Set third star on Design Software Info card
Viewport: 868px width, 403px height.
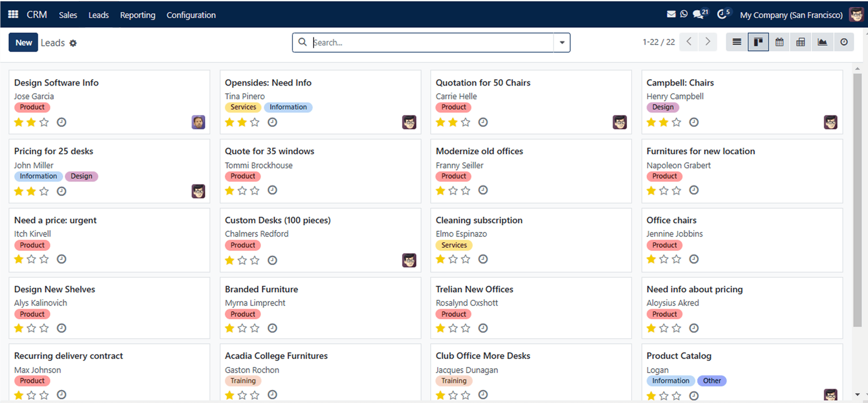point(44,122)
